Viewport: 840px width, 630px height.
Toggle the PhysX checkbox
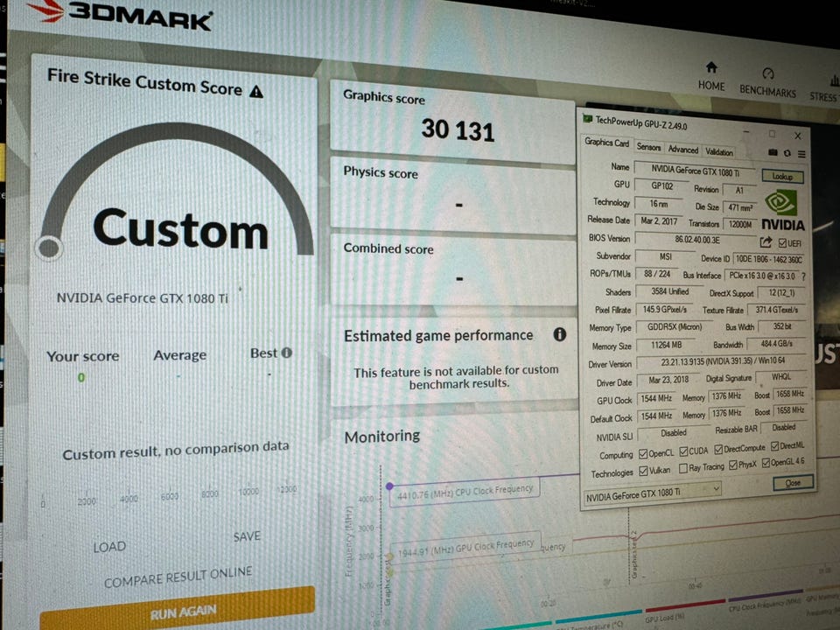pos(733,465)
